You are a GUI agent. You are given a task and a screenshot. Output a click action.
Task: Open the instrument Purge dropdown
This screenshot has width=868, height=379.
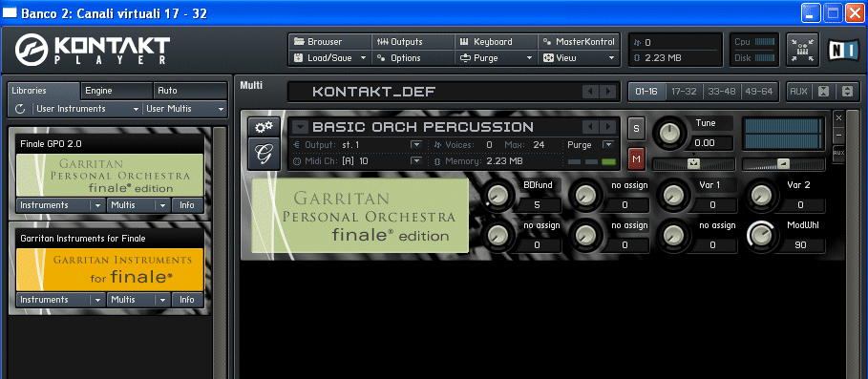(608, 145)
